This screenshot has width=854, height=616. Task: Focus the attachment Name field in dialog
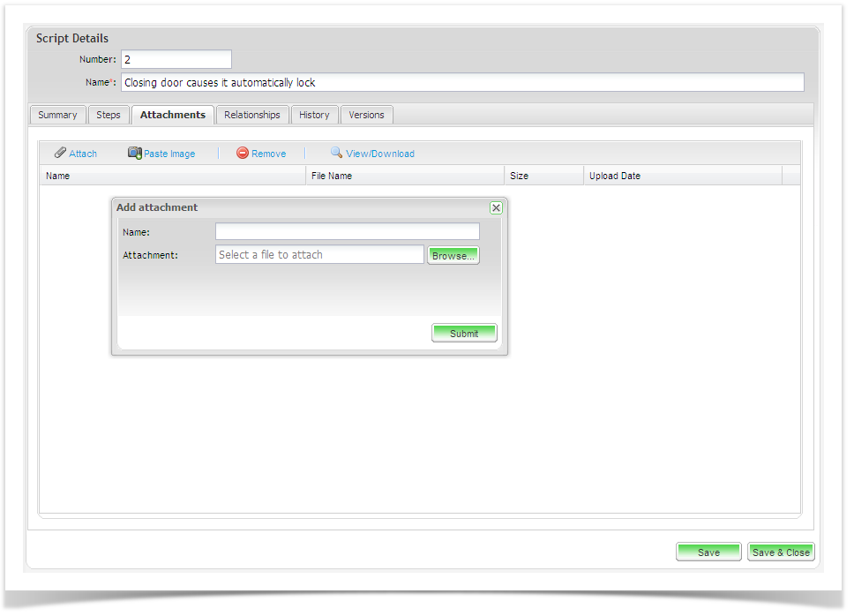pyautogui.click(x=347, y=231)
